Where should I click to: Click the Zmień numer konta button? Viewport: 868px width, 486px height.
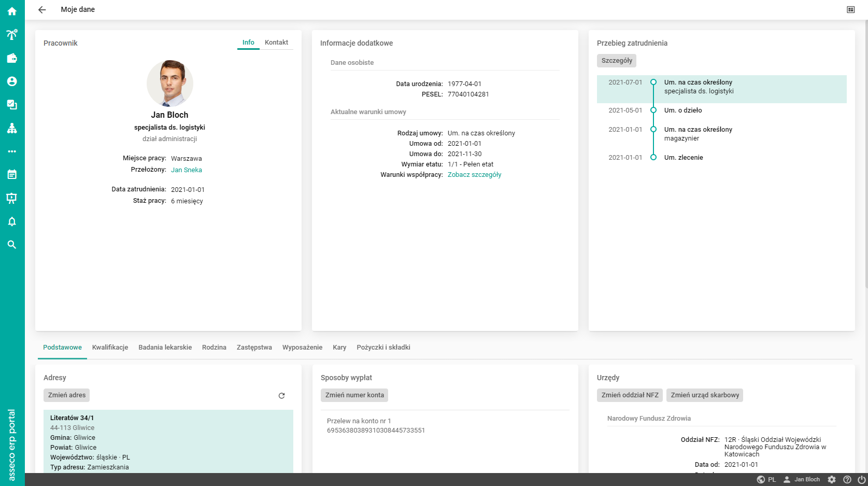[354, 395]
